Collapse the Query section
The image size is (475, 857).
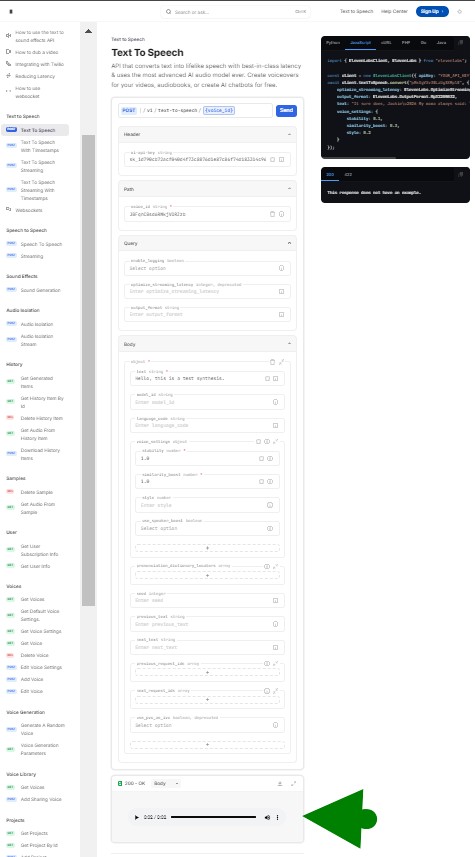coord(289,243)
